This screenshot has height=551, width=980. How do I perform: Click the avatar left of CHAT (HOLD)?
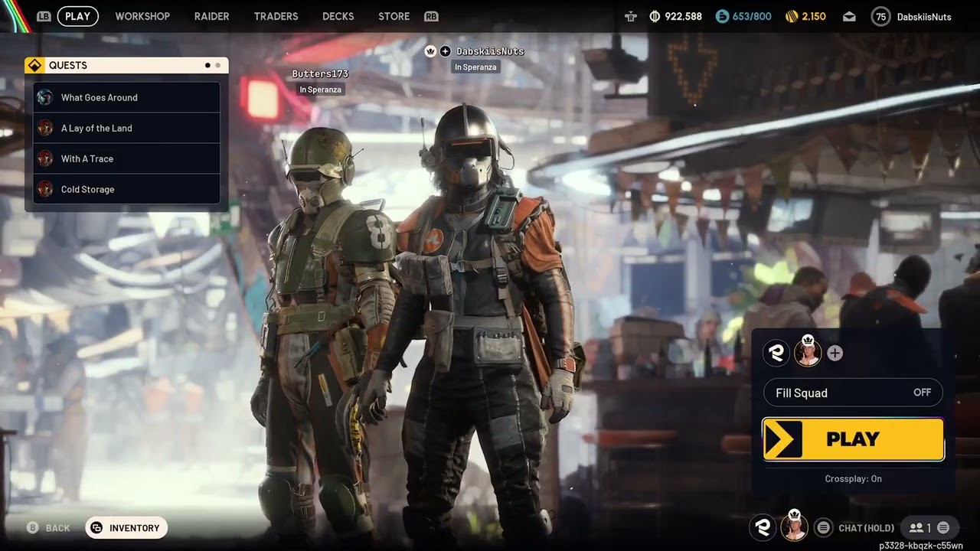click(x=794, y=527)
